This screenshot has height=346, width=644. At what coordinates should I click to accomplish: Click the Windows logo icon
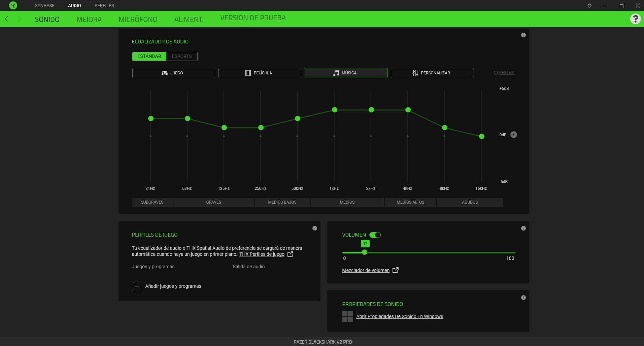[x=347, y=316]
